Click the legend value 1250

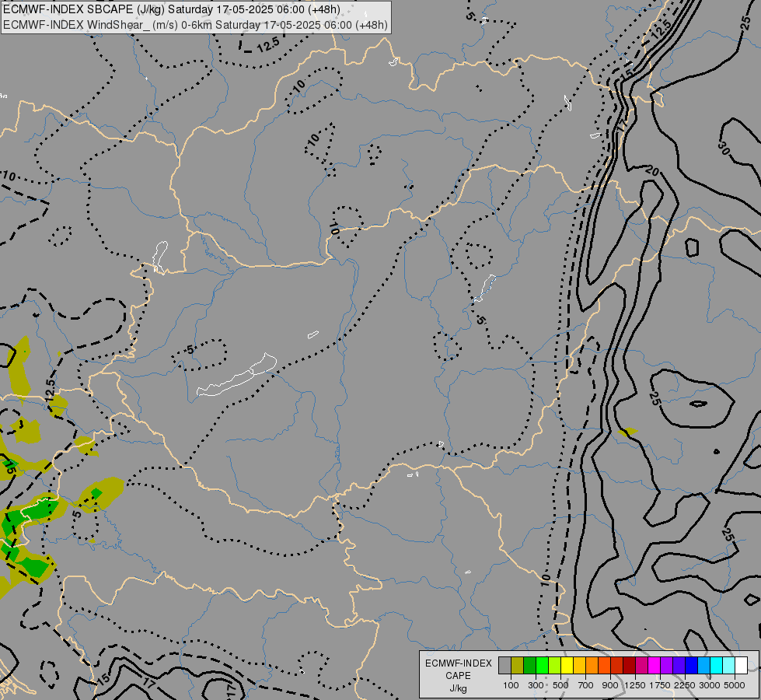(x=635, y=685)
